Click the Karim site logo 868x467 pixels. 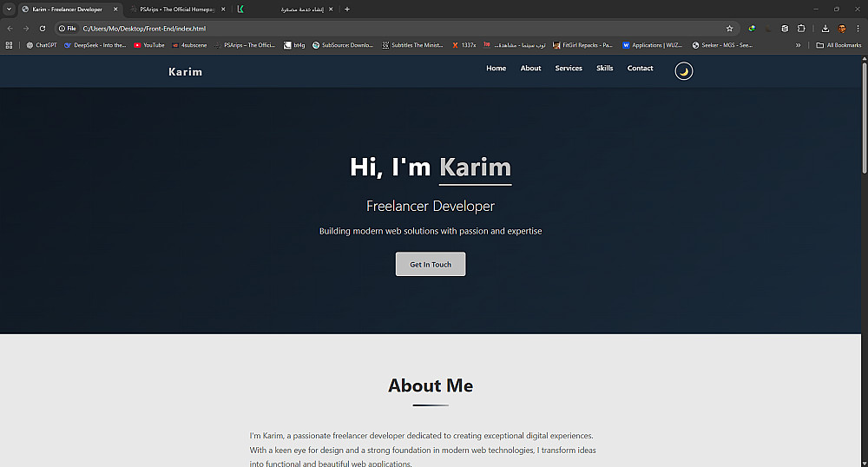[185, 72]
